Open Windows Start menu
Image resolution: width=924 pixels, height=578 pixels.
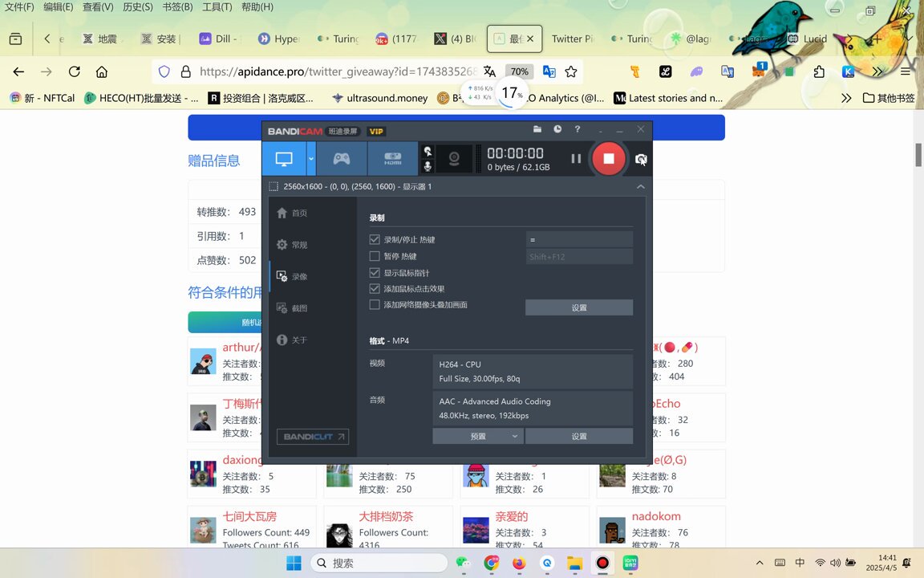coord(294,563)
